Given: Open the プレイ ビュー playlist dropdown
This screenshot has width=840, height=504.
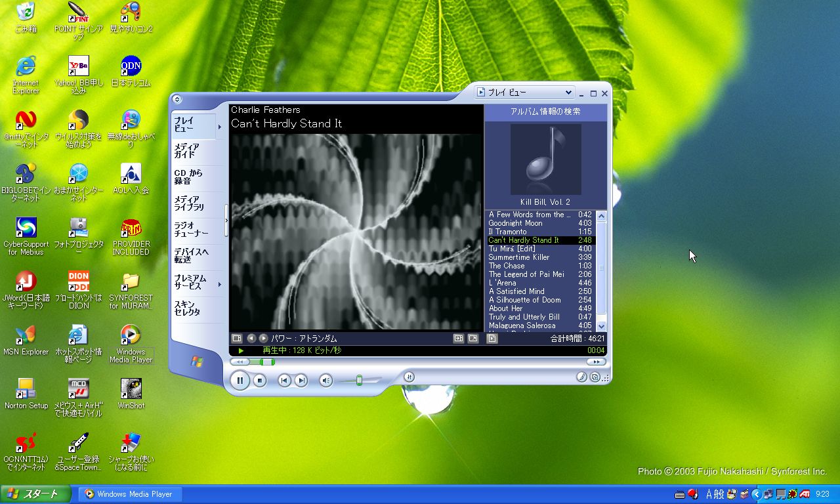Looking at the screenshot, I should click(x=568, y=93).
